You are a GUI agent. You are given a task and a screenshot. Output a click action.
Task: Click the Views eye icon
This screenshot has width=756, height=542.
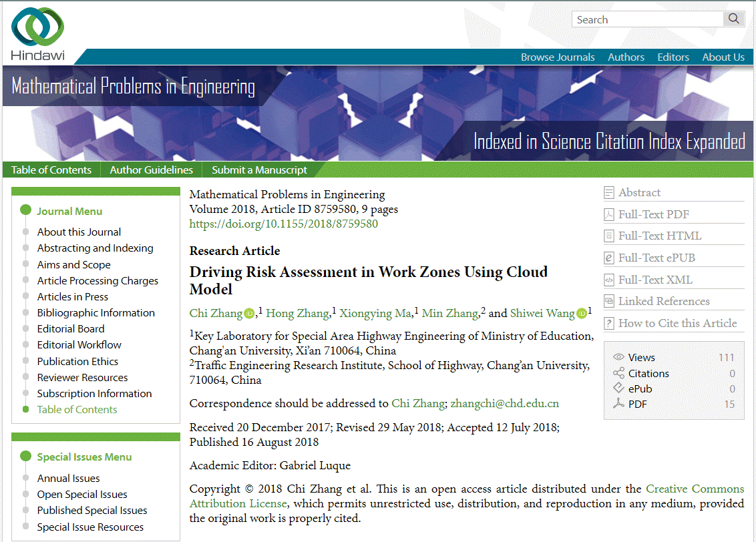tap(618, 357)
